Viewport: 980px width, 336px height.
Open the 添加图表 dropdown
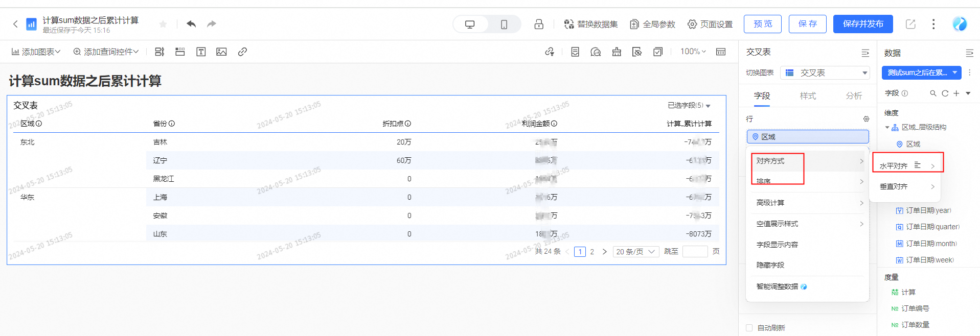[x=36, y=52]
